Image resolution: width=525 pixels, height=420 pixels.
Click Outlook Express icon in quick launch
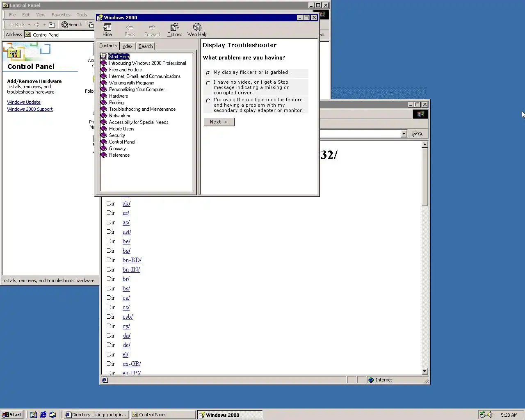pyautogui.click(x=52, y=415)
